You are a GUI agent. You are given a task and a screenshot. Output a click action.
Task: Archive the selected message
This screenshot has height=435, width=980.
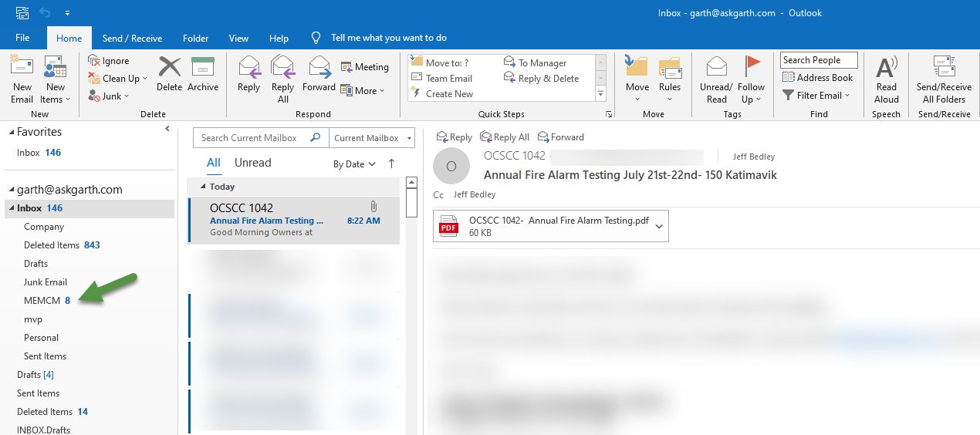203,74
